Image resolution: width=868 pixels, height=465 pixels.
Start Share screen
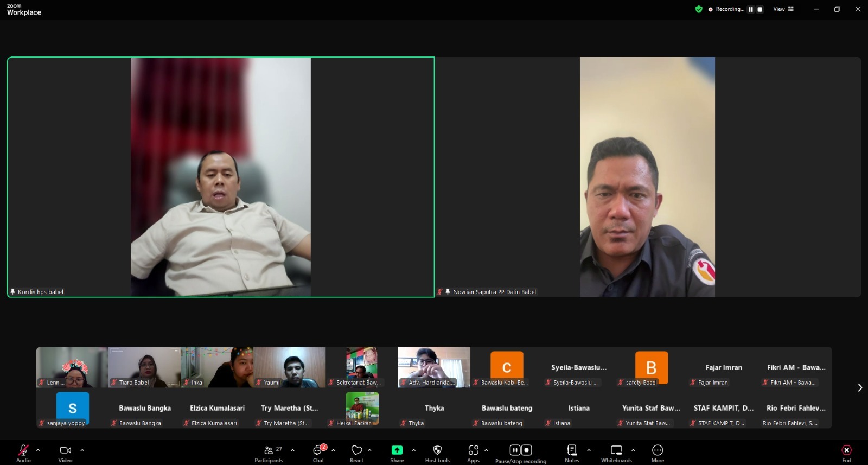(x=397, y=454)
